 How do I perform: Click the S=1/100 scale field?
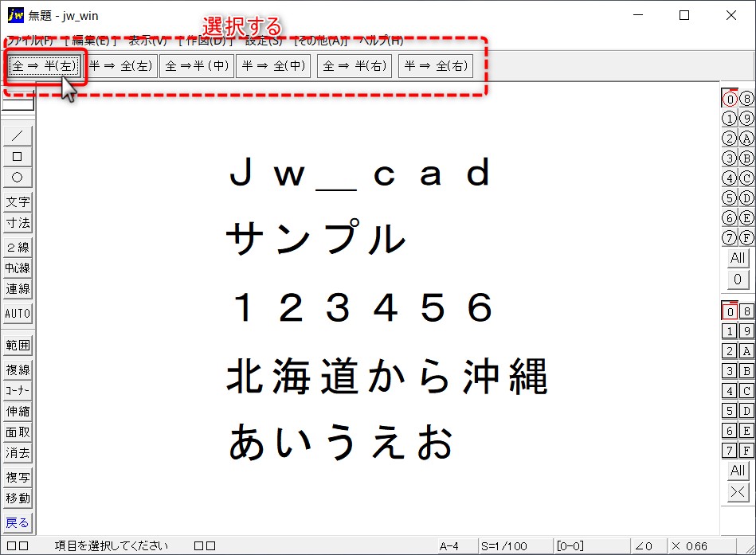click(x=503, y=546)
